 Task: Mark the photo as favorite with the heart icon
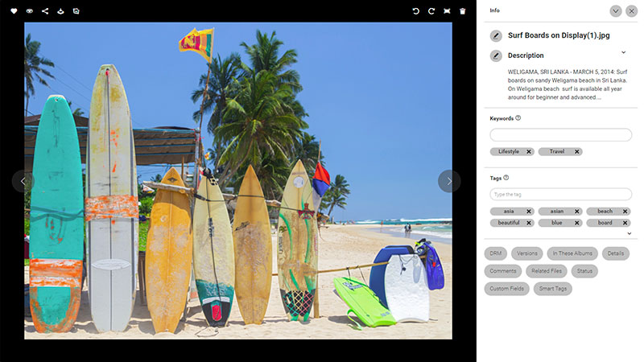pyautogui.click(x=14, y=11)
